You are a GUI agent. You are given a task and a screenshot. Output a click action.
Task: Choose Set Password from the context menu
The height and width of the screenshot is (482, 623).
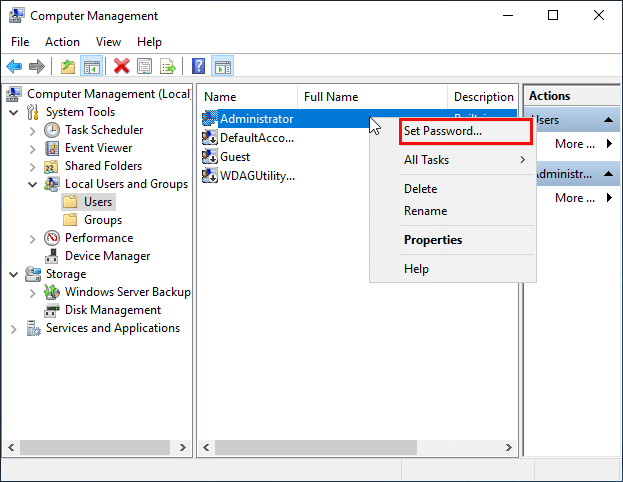pyautogui.click(x=443, y=131)
